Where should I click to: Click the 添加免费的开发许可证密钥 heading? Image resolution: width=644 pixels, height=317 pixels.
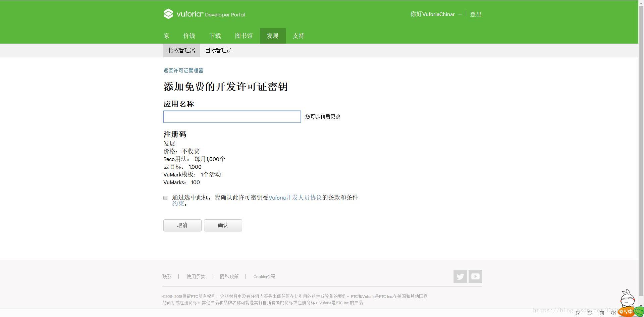point(226,87)
